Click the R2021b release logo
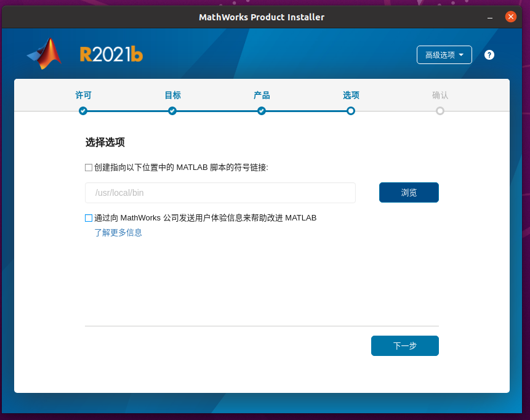Viewport: 530px width, 420px height. point(111,54)
